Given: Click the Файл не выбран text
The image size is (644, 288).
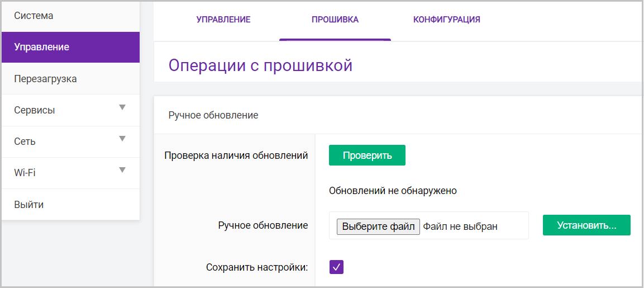Looking at the screenshot, I should click(x=460, y=226).
